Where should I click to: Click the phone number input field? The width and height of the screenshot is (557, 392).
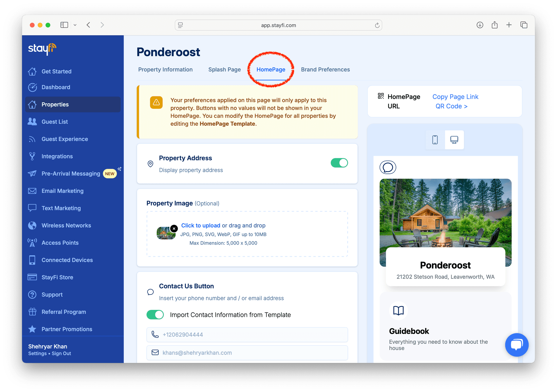pyautogui.click(x=247, y=335)
